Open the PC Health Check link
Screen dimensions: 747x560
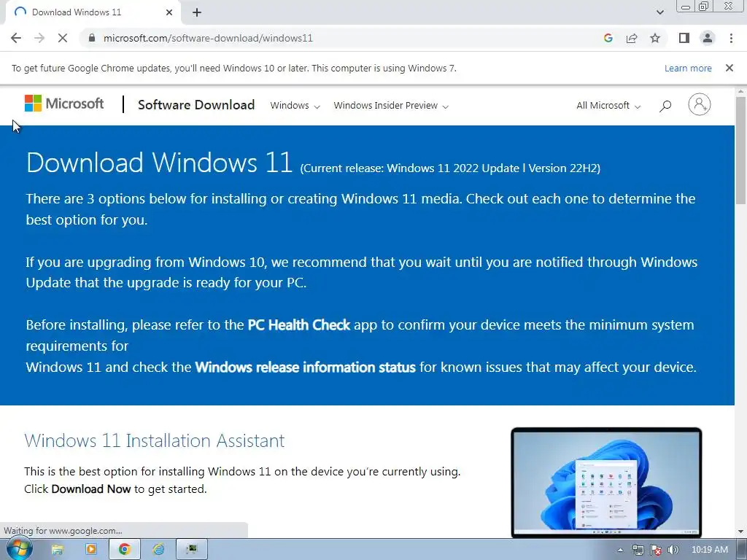[298, 324]
